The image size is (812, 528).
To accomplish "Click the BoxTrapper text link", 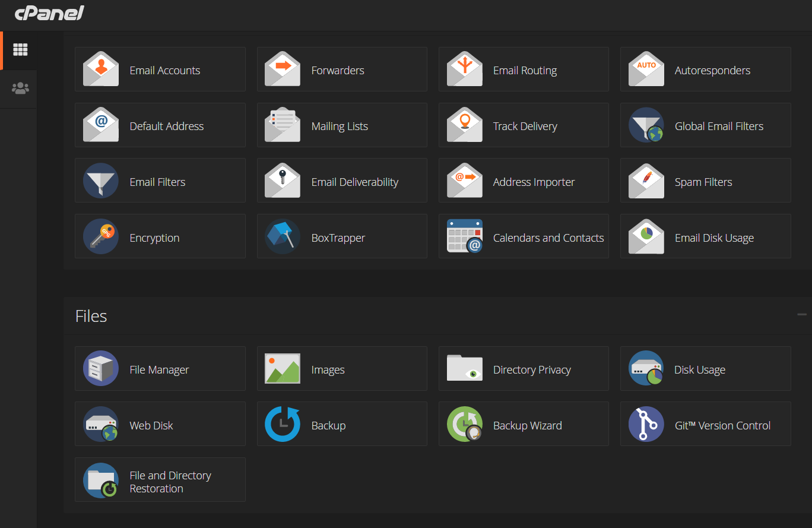I will [x=338, y=238].
